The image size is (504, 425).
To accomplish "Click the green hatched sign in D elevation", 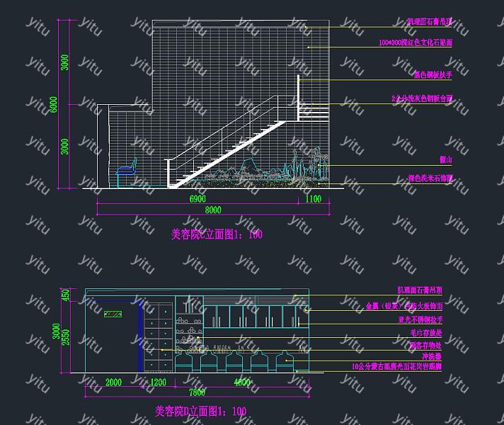I will 113,314.
